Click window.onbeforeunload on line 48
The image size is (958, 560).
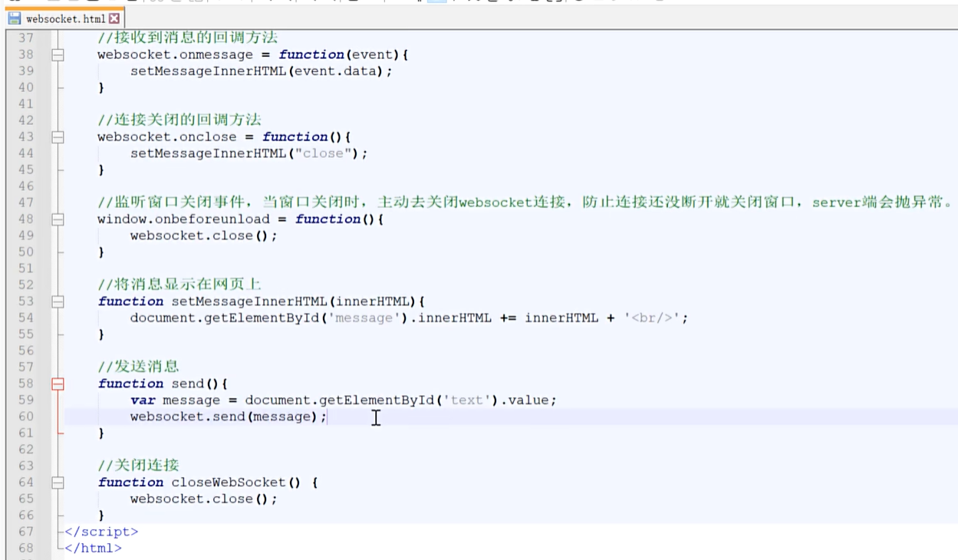183,219
